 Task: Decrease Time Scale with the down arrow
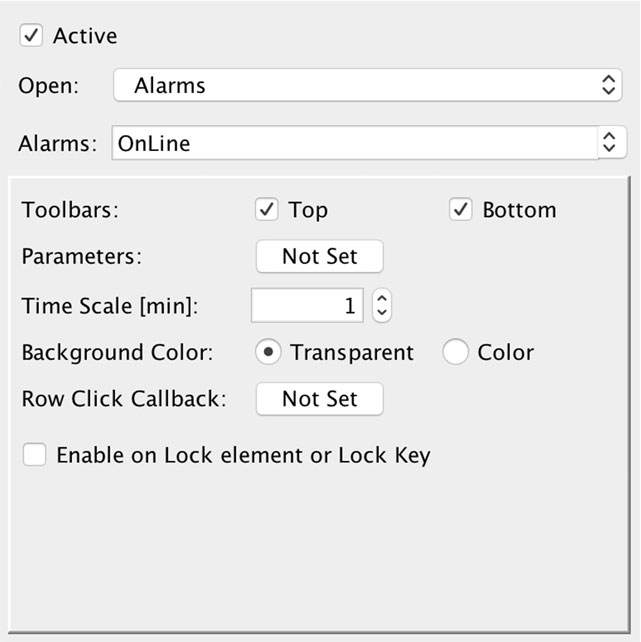[x=382, y=313]
